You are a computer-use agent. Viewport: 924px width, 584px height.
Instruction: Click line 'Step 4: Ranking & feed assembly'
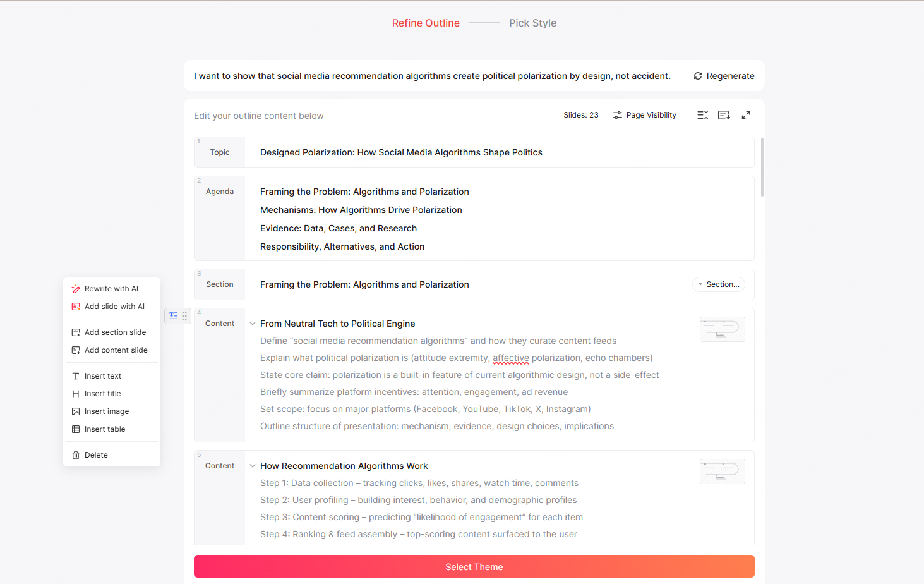point(419,534)
